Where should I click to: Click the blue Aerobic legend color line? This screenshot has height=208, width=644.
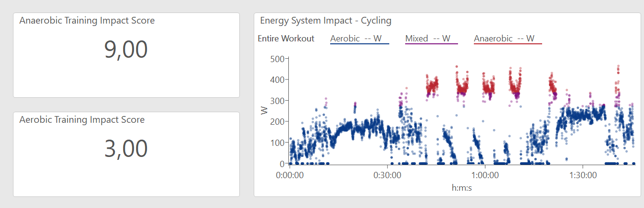click(359, 44)
